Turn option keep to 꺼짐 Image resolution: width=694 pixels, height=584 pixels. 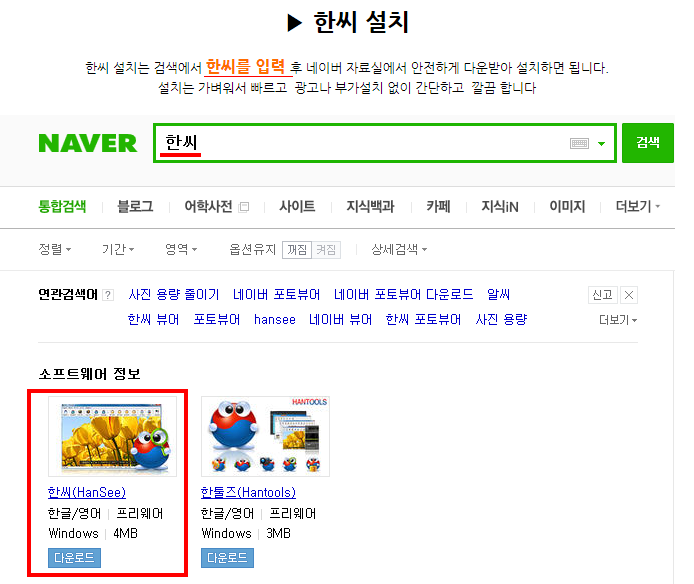(x=297, y=250)
